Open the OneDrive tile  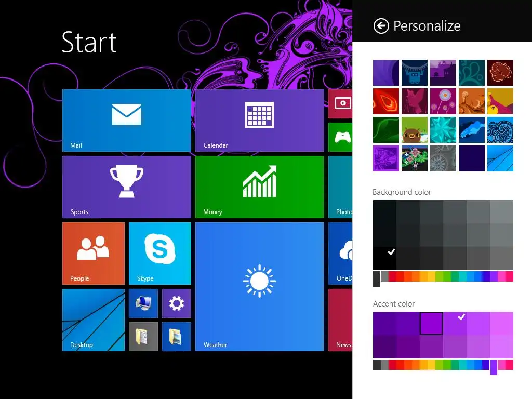[x=340, y=254]
